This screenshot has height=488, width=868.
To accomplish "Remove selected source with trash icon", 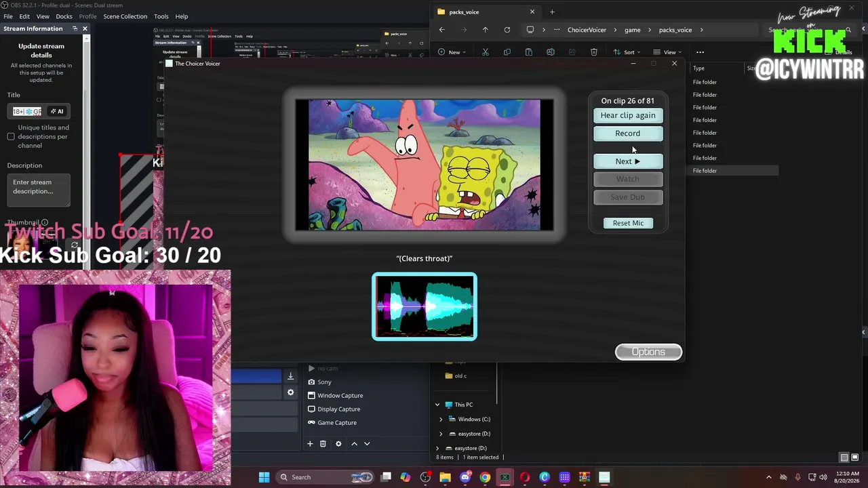I will (x=323, y=444).
